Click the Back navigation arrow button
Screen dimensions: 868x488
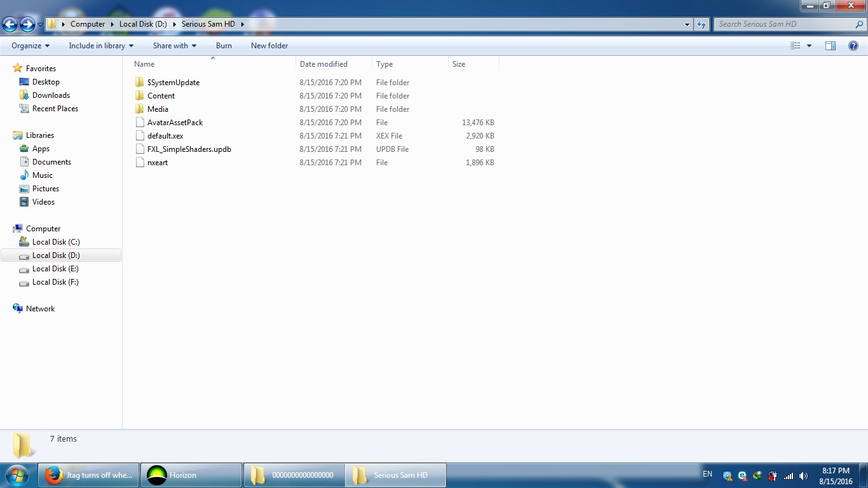pyautogui.click(x=10, y=24)
